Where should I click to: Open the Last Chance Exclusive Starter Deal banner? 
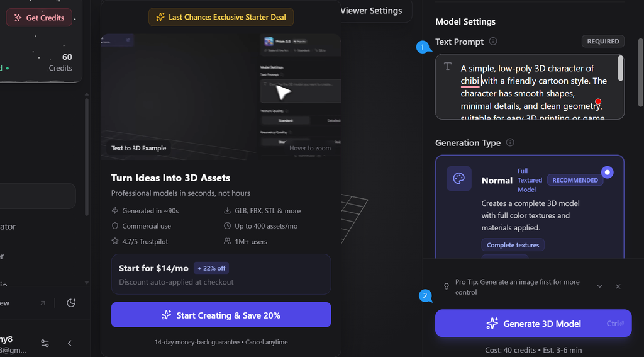coord(221,17)
